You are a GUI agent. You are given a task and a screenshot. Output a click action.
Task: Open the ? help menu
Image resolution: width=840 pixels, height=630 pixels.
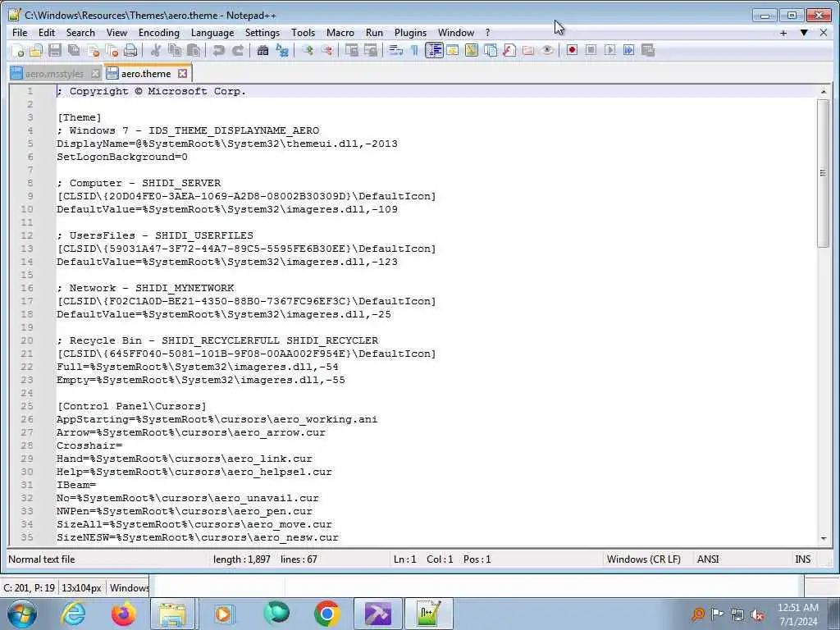(x=487, y=33)
